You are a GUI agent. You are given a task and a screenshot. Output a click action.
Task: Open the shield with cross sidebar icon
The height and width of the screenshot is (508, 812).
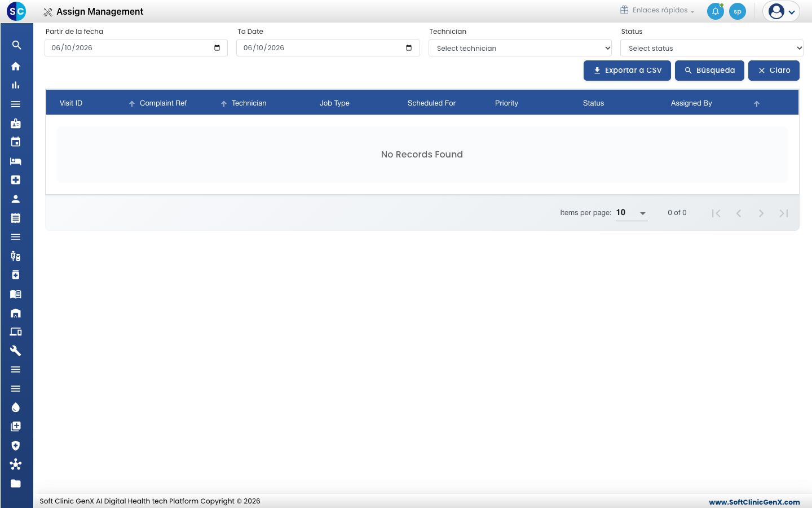click(16, 446)
